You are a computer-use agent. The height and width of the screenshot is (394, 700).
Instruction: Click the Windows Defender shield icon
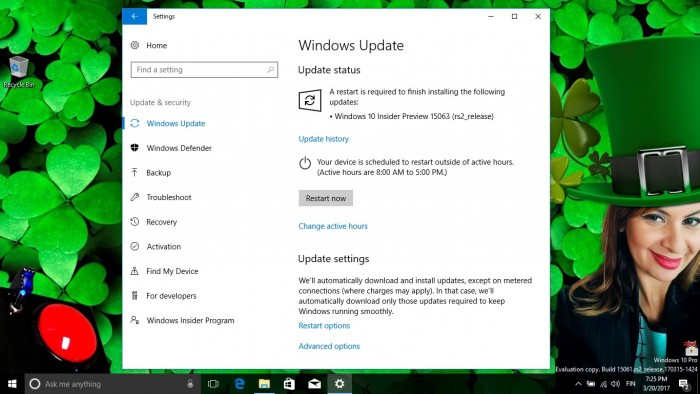pos(135,148)
